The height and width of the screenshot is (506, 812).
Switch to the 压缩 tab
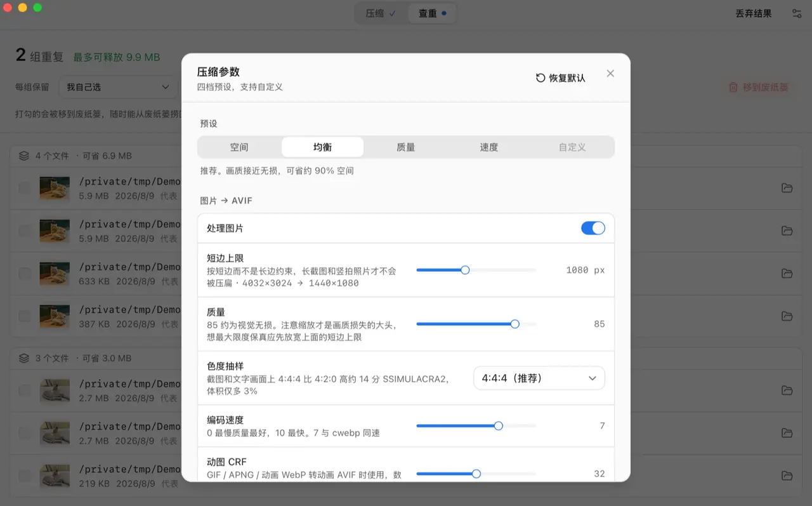[x=381, y=13]
